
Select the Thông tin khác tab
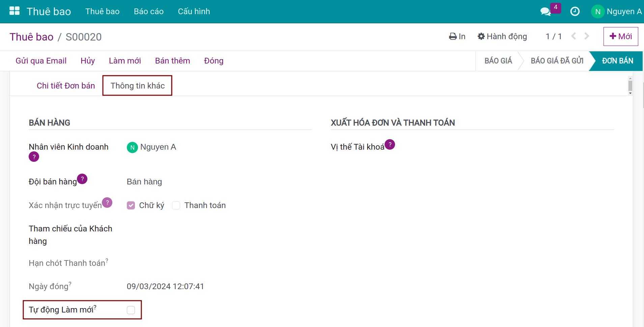[138, 86]
